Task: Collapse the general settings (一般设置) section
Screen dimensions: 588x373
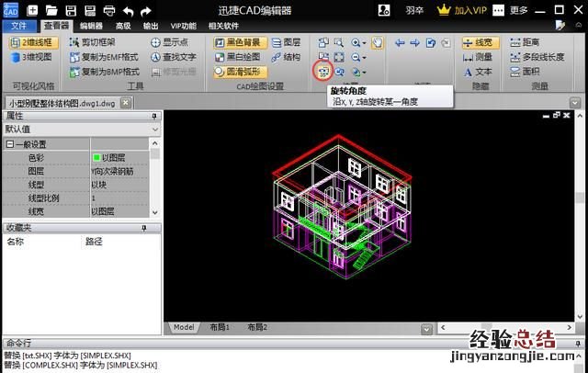Action: coord(10,144)
